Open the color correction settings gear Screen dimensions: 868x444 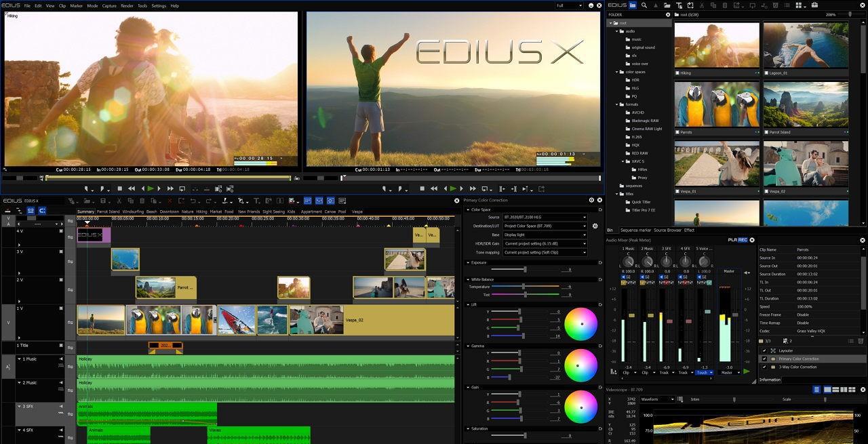[x=595, y=226]
